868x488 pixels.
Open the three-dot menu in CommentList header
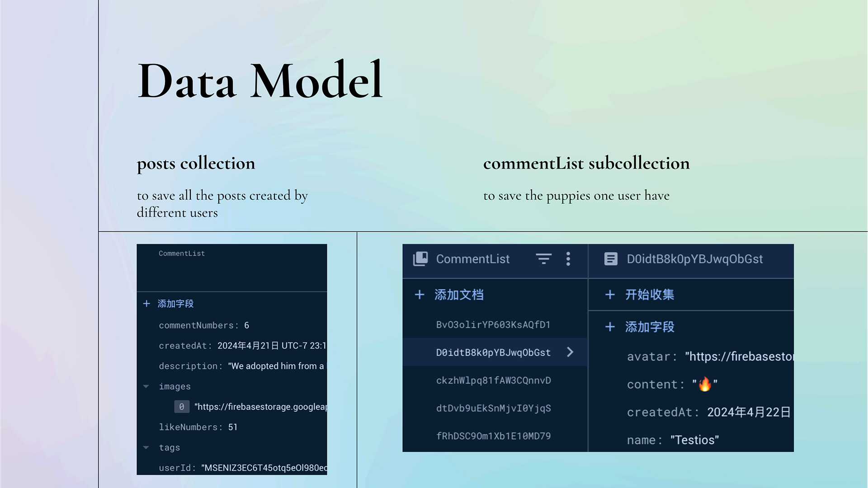(x=568, y=259)
